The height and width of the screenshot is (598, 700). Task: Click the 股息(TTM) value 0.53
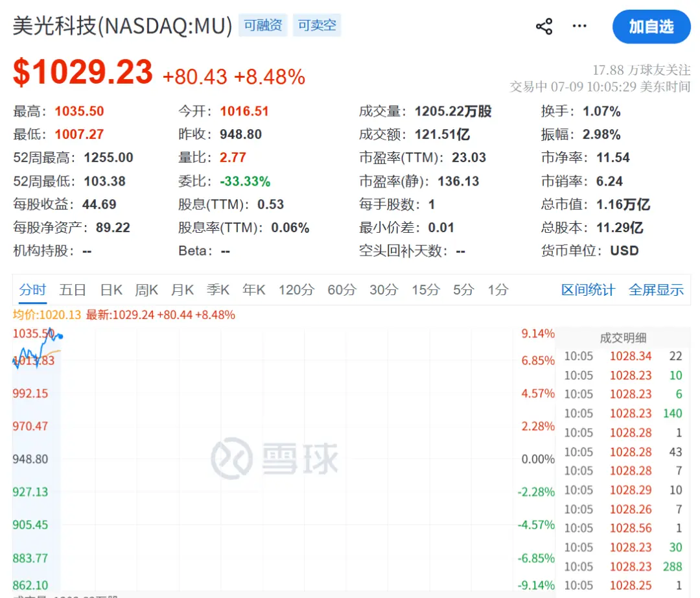tap(270, 204)
